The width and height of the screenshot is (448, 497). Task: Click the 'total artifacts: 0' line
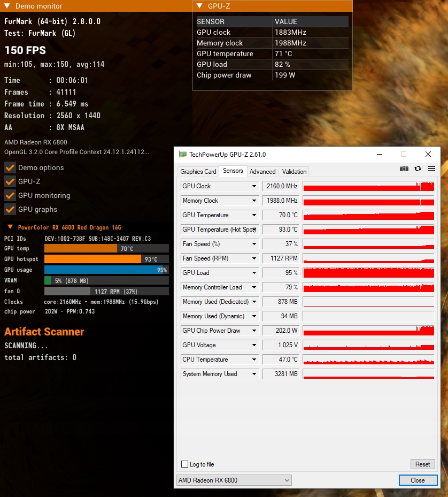coord(40,357)
